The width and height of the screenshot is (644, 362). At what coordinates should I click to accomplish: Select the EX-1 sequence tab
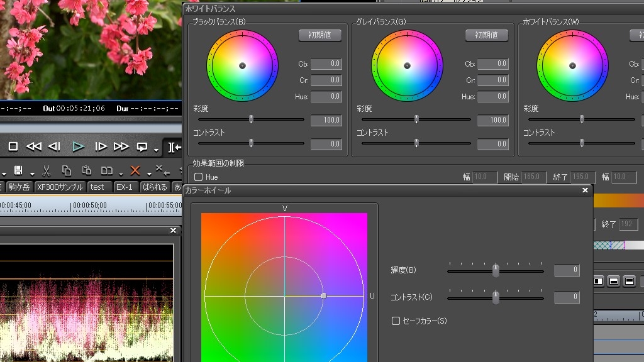click(x=125, y=187)
